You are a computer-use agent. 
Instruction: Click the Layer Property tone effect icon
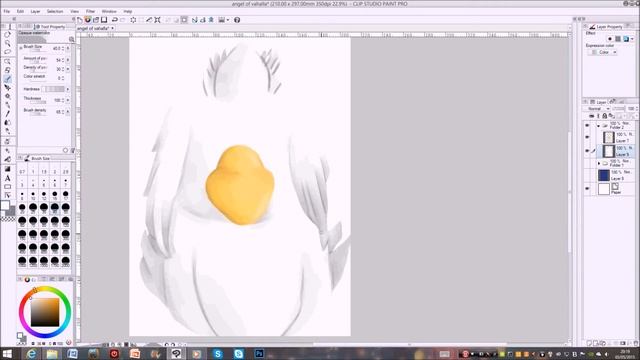[618, 39]
